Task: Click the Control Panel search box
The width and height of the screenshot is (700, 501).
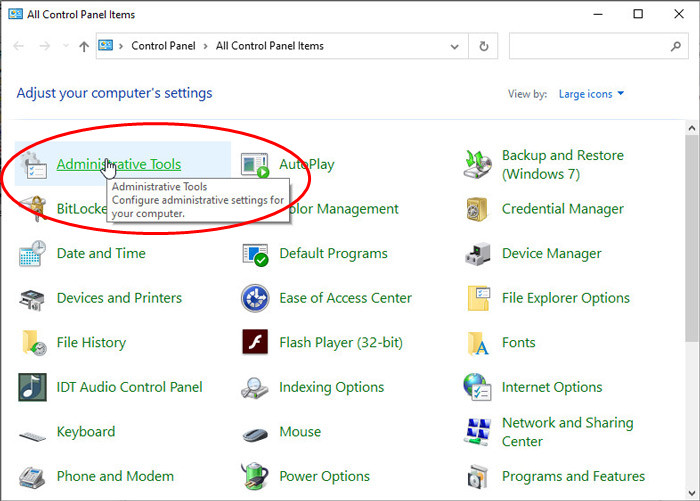Action: tap(590, 46)
